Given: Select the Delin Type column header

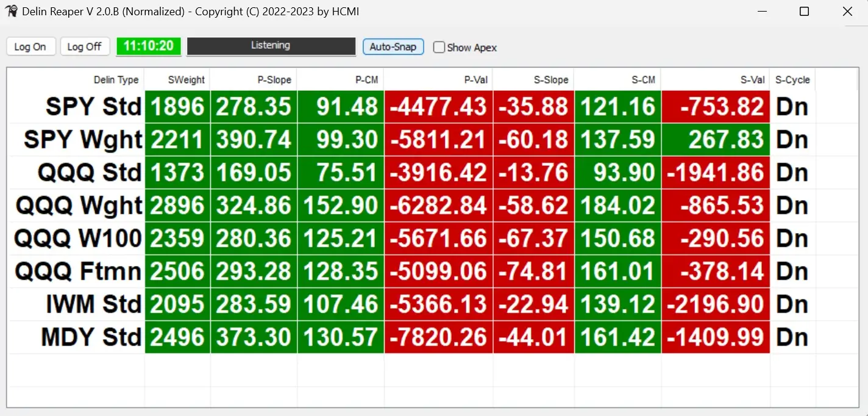Looking at the screenshot, I should point(76,80).
